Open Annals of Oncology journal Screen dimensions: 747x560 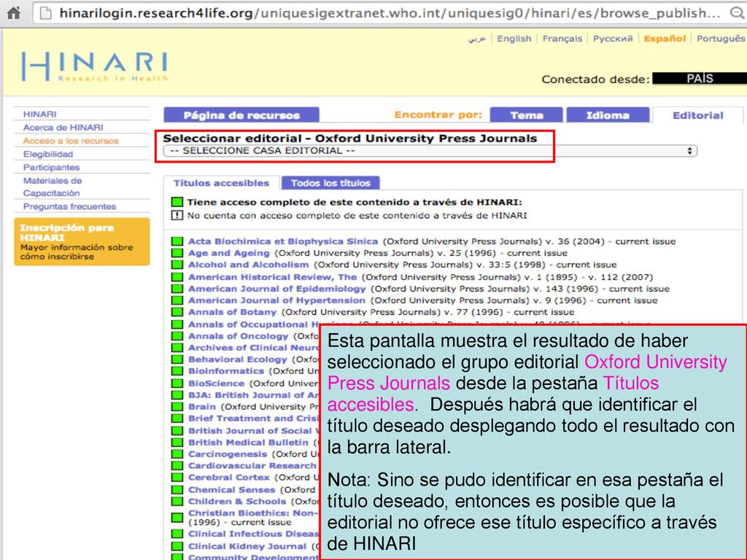point(239,336)
